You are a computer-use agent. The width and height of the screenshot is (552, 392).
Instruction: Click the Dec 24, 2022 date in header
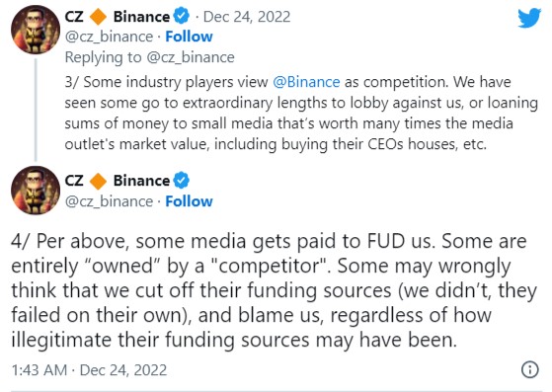click(x=247, y=17)
